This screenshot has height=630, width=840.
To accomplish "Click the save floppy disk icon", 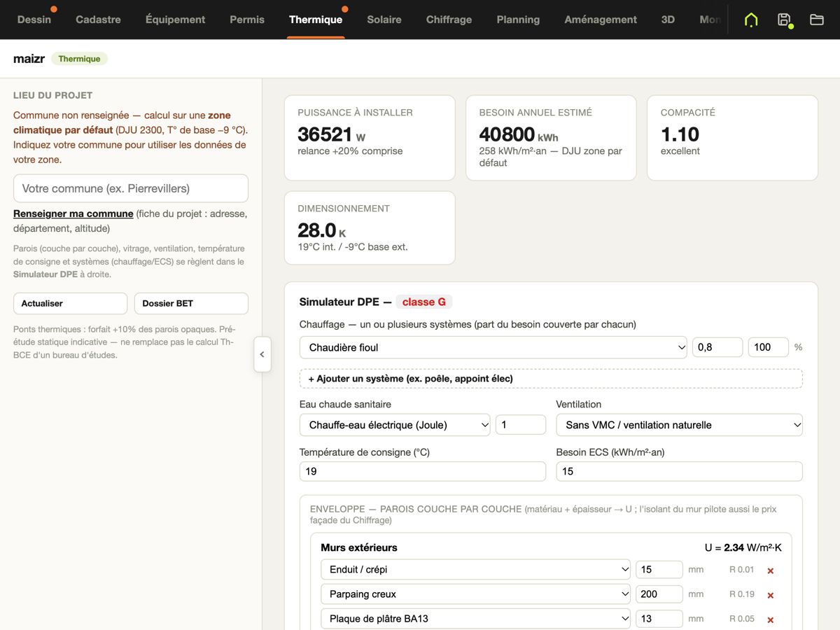I will pyautogui.click(x=784, y=20).
